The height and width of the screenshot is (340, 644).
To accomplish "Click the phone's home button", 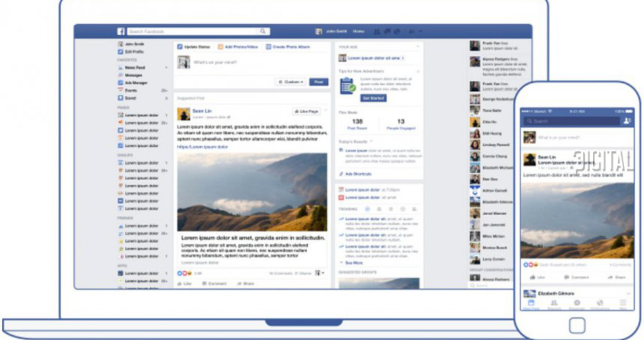I will coord(577,326).
